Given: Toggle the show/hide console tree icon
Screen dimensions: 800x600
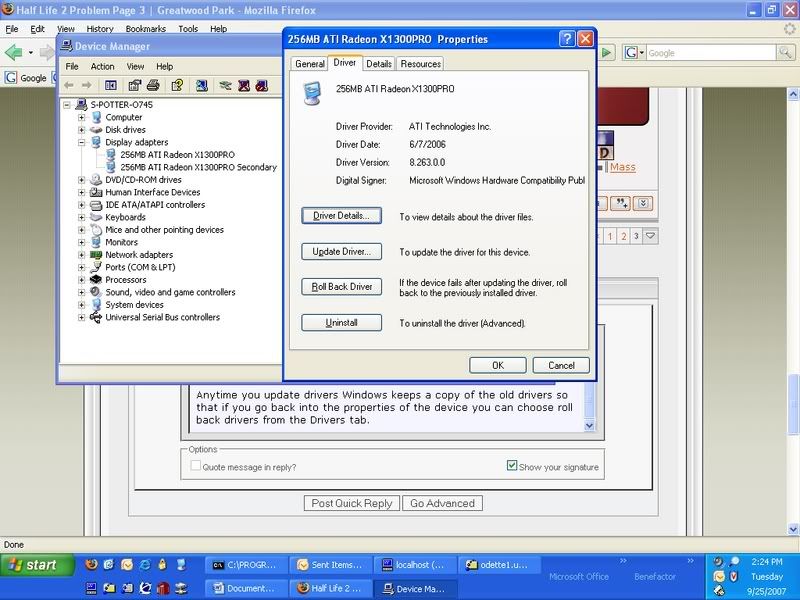Looking at the screenshot, I should coord(111,85).
